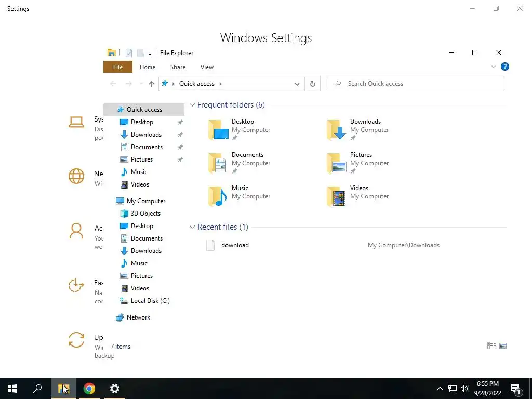Click the Quick access breadcrumb text
The image size is (532, 399).
coord(197,84)
